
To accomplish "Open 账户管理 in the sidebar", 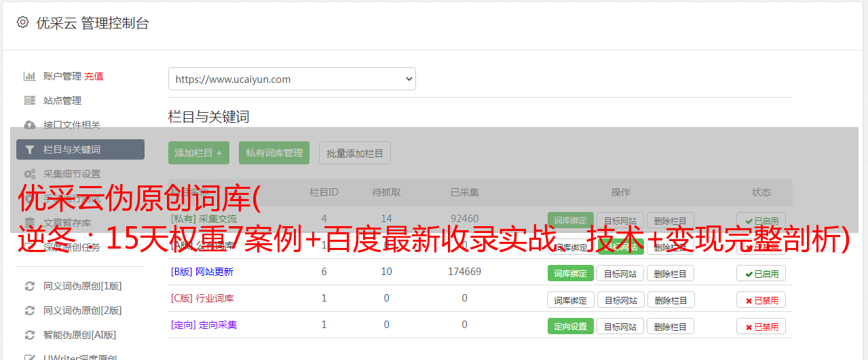I will pyautogui.click(x=62, y=76).
